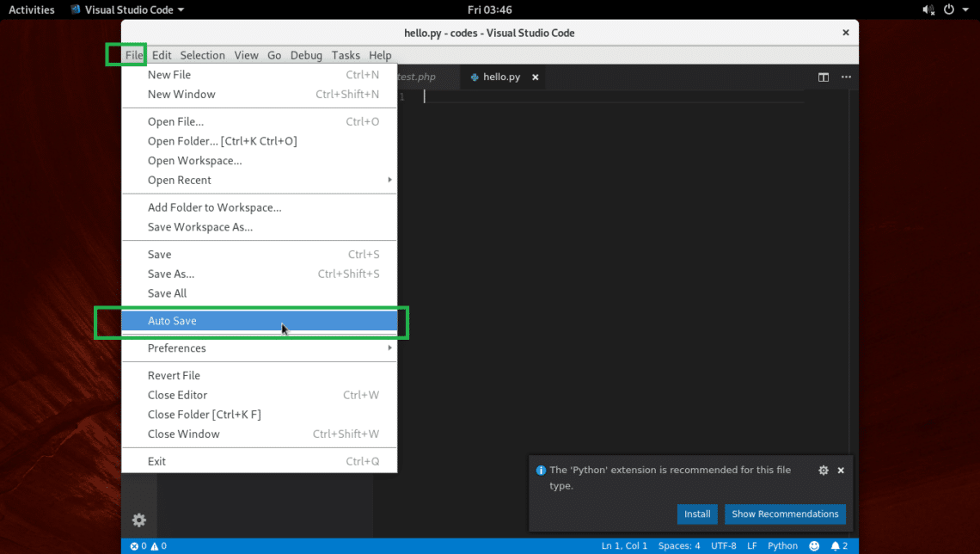980x554 pixels.
Task: Toggle Auto Save in File menu
Action: click(x=172, y=321)
